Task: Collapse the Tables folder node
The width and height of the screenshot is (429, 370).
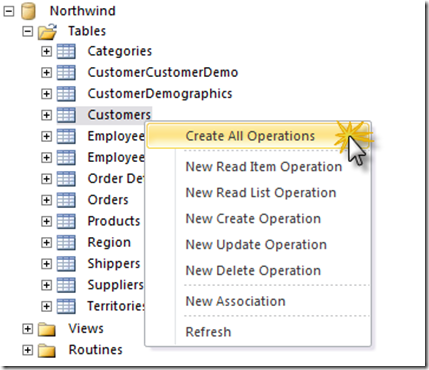Action: (x=28, y=32)
